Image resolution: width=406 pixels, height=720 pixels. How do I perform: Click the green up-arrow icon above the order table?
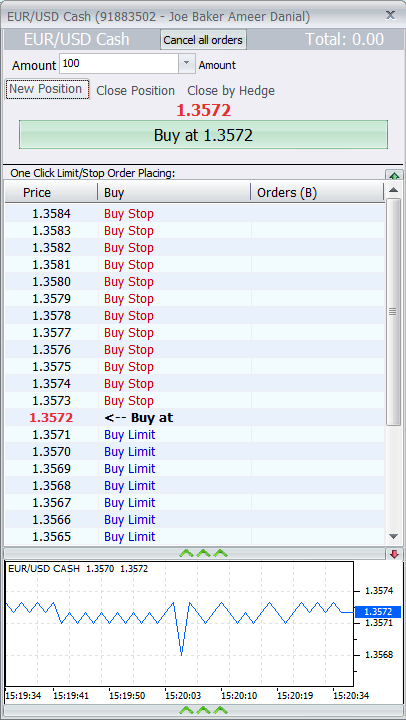pyautogui.click(x=394, y=175)
